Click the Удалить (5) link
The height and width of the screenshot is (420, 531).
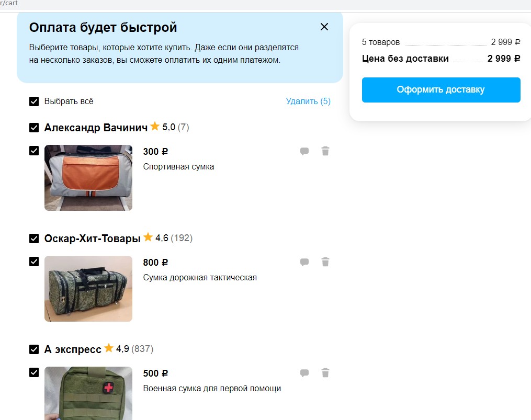tap(308, 101)
